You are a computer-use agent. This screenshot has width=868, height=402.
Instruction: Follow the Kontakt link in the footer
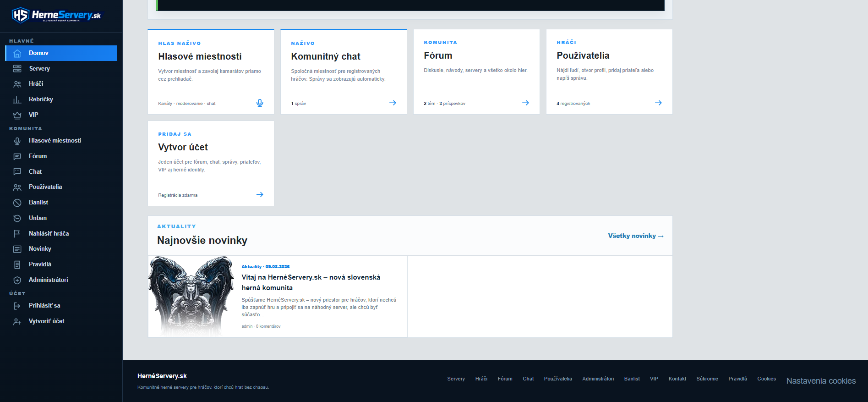[677, 379]
